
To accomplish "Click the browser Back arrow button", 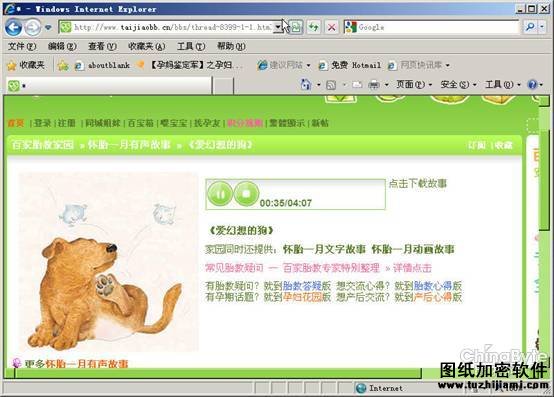I will click(x=14, y=28).
